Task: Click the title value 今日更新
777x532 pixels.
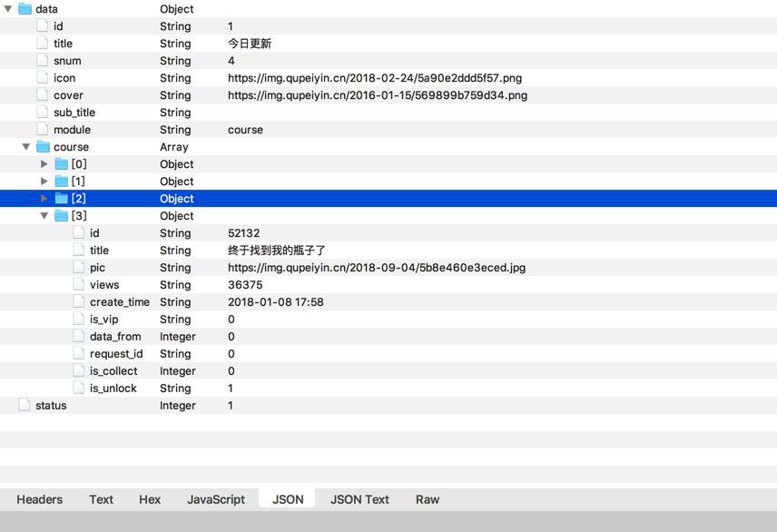Action: (250, 44)
